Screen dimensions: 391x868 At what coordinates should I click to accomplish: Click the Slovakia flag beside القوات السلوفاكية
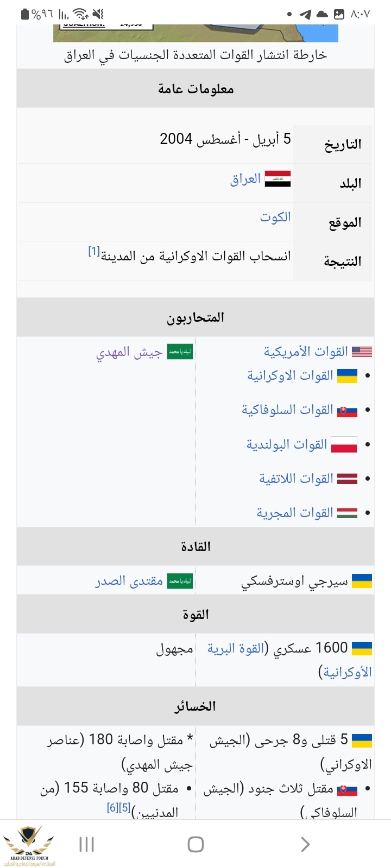347,411
